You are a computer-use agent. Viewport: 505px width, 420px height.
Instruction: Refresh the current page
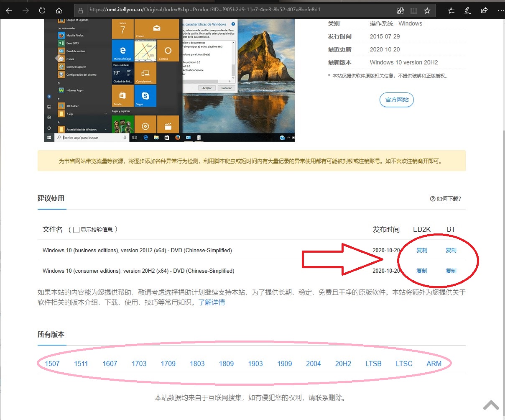coord(42,10)
